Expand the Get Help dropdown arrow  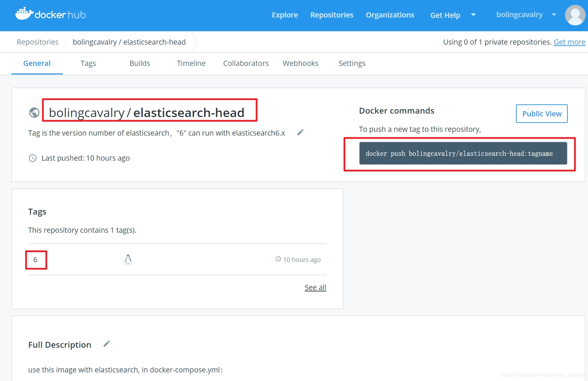473,15
